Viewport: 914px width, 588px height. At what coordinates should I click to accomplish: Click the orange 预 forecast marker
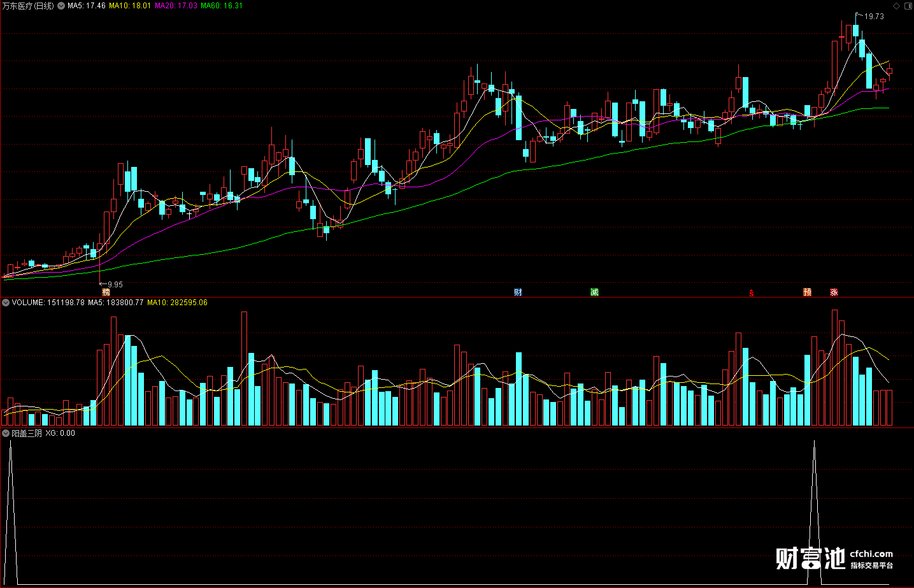coord(808,292)
